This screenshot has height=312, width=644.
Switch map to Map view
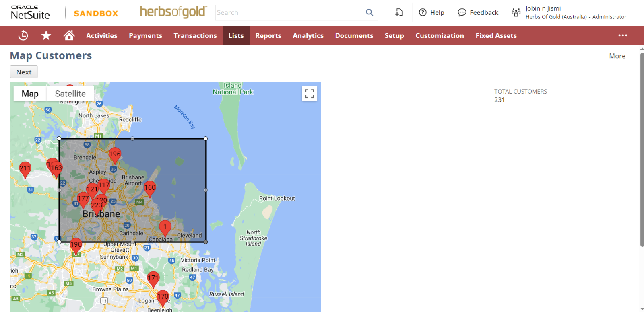click(x=30, y=94)
